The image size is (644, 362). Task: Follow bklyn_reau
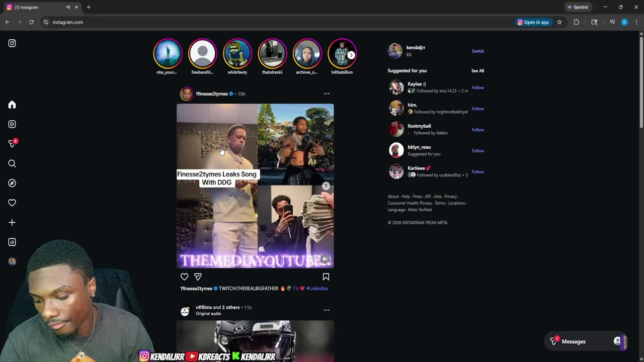tap(477, 151)
